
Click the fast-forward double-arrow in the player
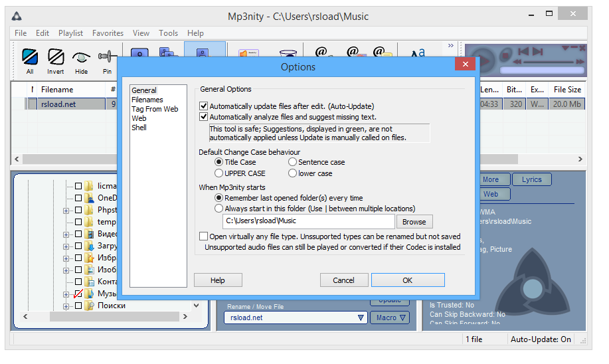[580, 62]
